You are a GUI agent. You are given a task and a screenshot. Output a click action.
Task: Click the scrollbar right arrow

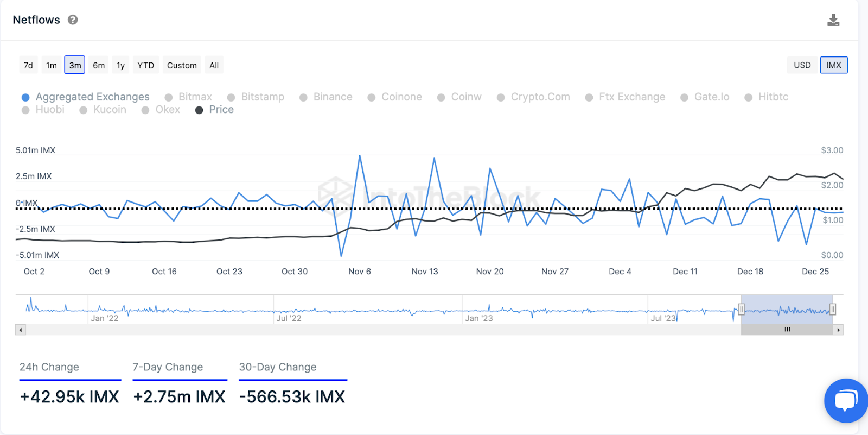click(x=838, y=330)
